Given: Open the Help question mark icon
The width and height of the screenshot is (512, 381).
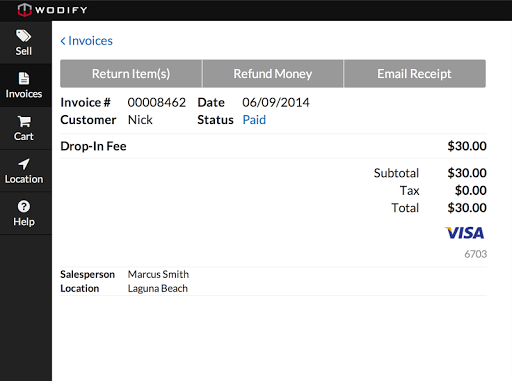Looking at the screenshot, I should pyautogui.click(x=24, y=206).
